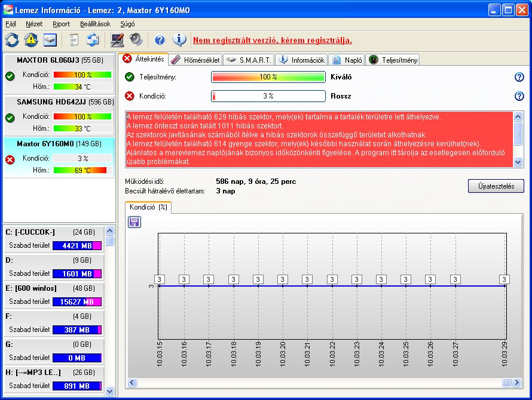Click green status icon of MAXTOR 6L060J3
This screenshot has width=532, height=400.
[x=10, y=76]
